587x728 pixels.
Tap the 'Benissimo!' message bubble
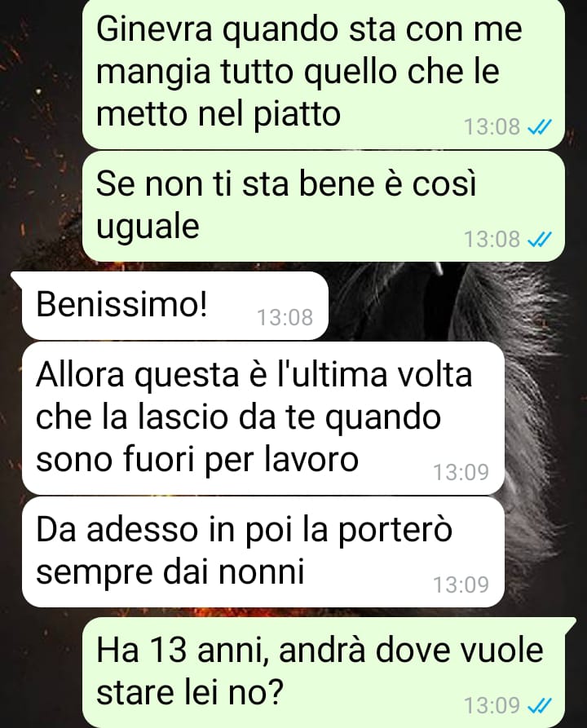coord(174,306)
